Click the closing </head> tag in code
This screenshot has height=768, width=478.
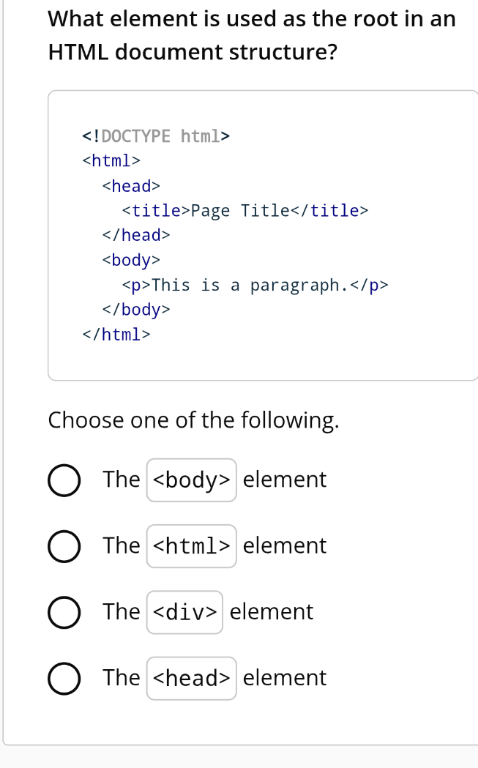coord(136,235)
